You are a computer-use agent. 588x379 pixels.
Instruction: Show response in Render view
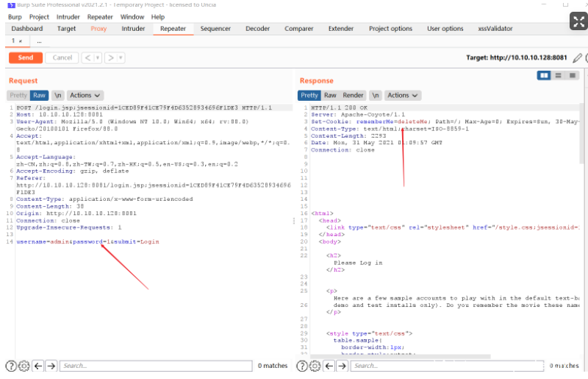tap(353, 95)
